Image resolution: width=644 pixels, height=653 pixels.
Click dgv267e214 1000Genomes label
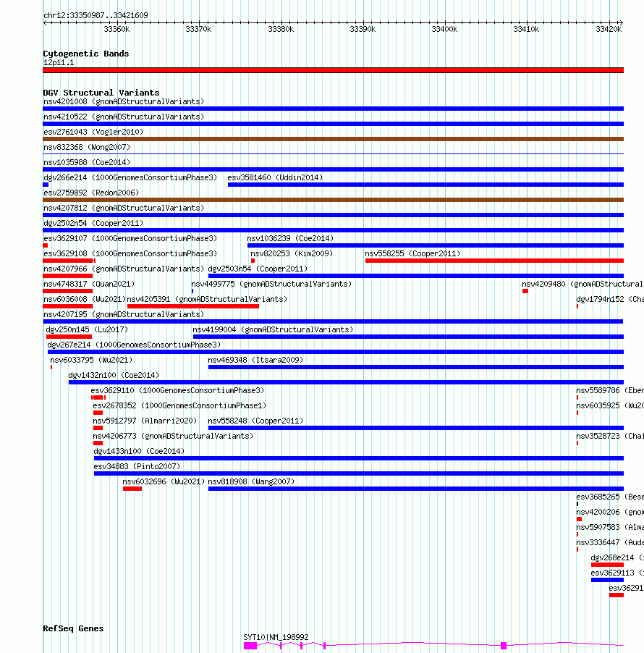134,345
